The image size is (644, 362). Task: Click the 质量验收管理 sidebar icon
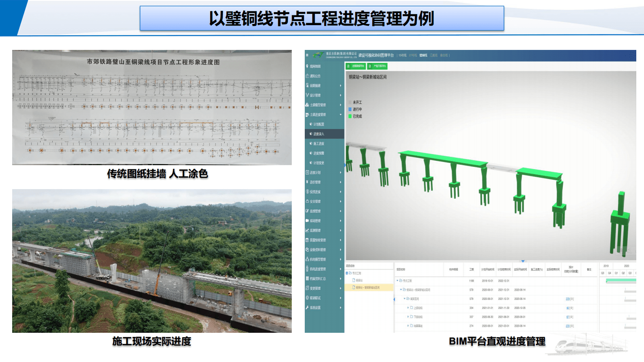307,240
